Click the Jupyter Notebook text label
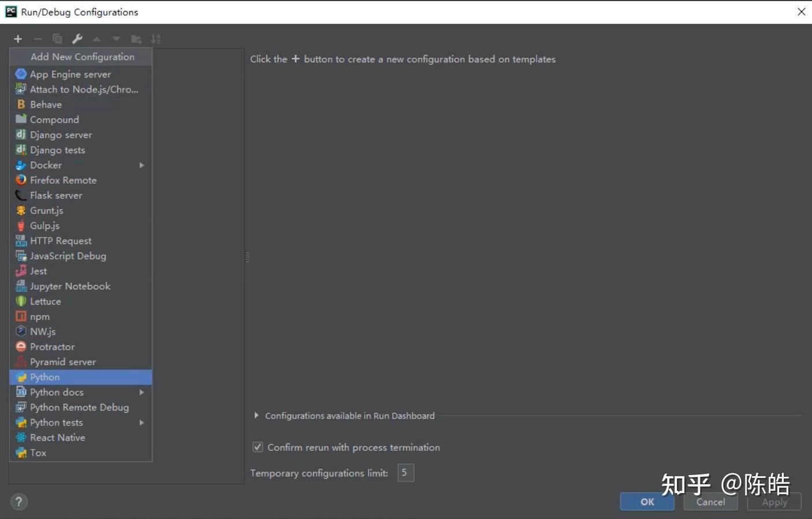The image size is (812, 519). (x=70, y=286)
